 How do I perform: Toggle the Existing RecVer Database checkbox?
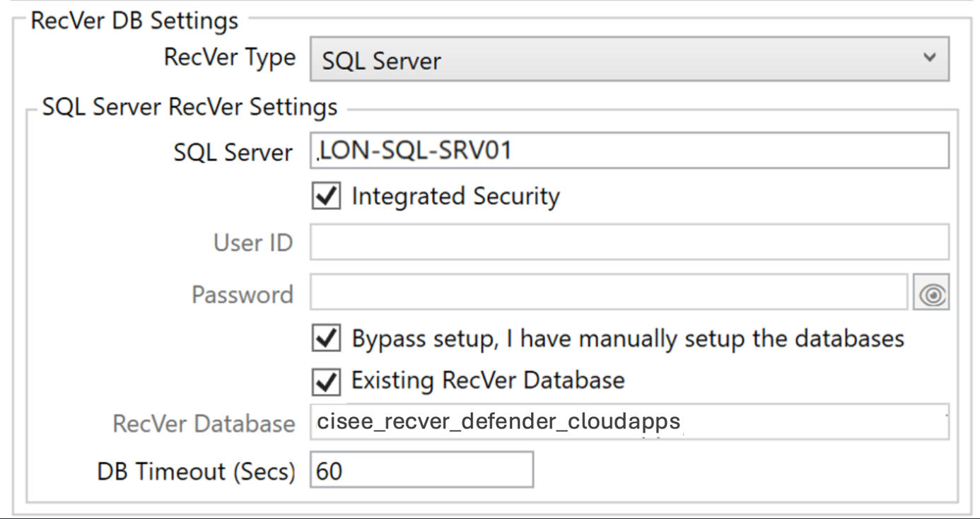click(x=326, y=382)
